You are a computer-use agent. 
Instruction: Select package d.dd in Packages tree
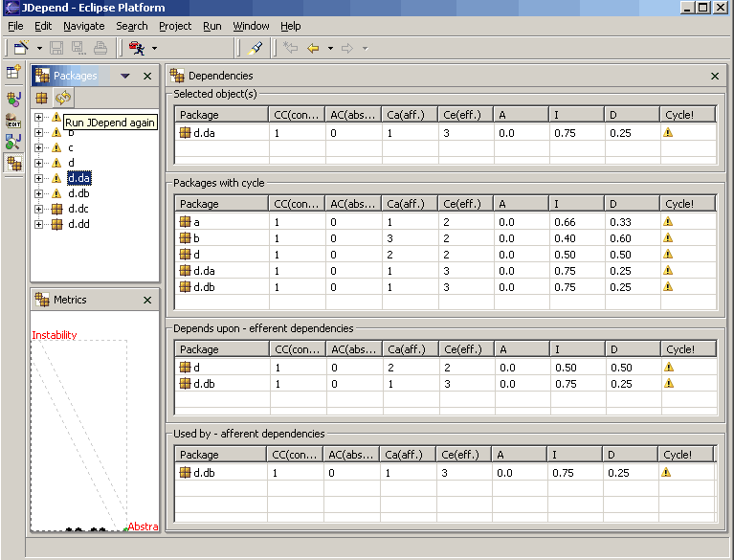click(x=78, y=224)
